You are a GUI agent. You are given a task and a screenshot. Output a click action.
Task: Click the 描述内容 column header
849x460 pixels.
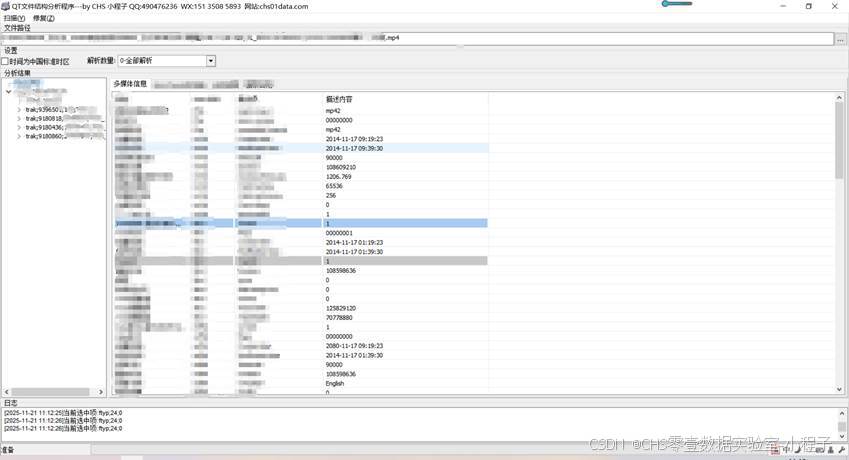(x=340, y=100)
